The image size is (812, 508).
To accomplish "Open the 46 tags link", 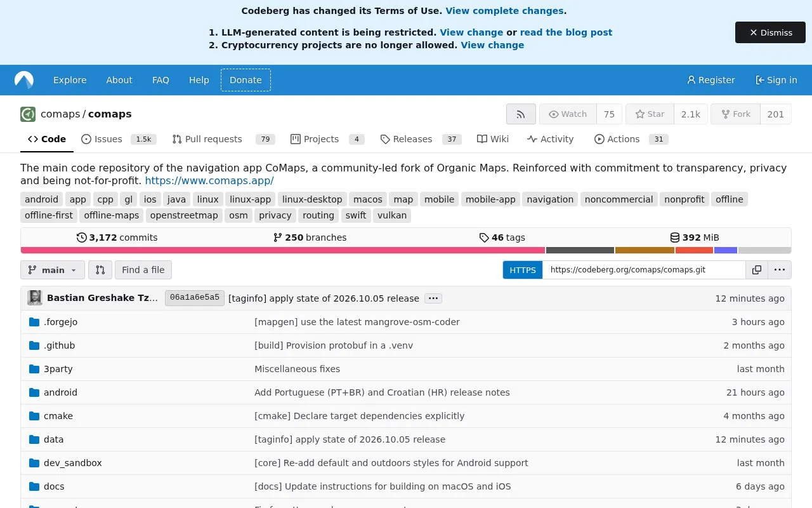I will click(x=502, y=237).
